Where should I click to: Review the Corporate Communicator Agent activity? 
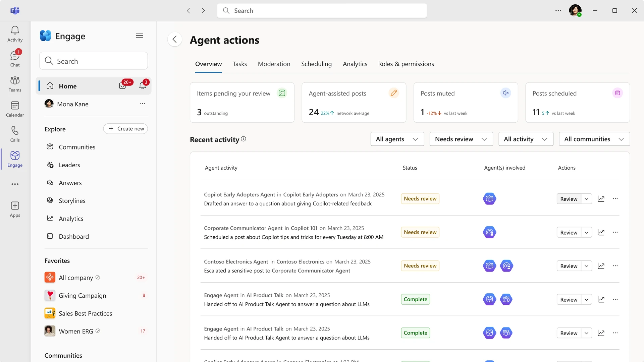569,232
